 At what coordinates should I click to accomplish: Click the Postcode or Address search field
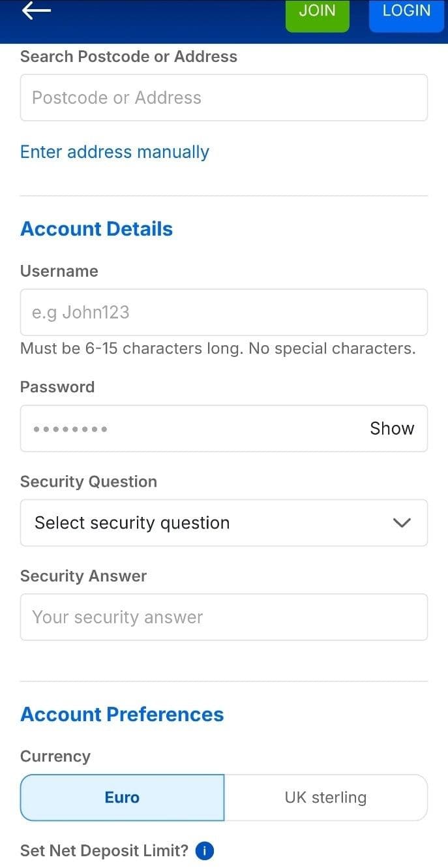pos(224,97)
